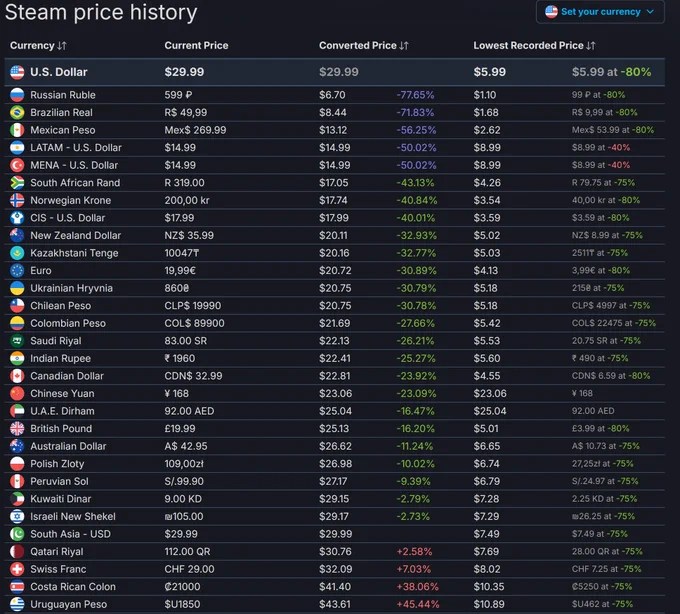Click the Brazilian Real price R$ 49,99
This screenshot has height=614, width=680.
pos(186,113)
